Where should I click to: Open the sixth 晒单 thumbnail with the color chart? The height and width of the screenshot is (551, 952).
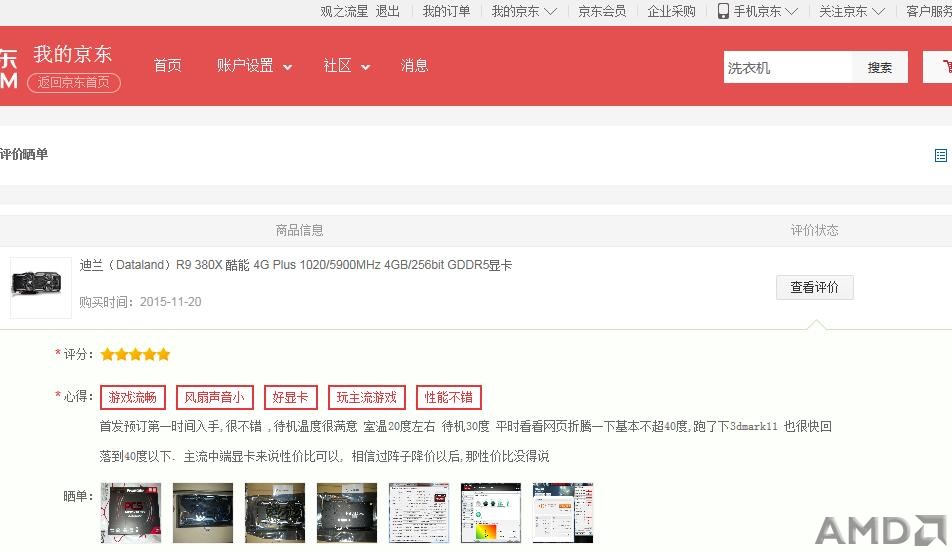491,513
